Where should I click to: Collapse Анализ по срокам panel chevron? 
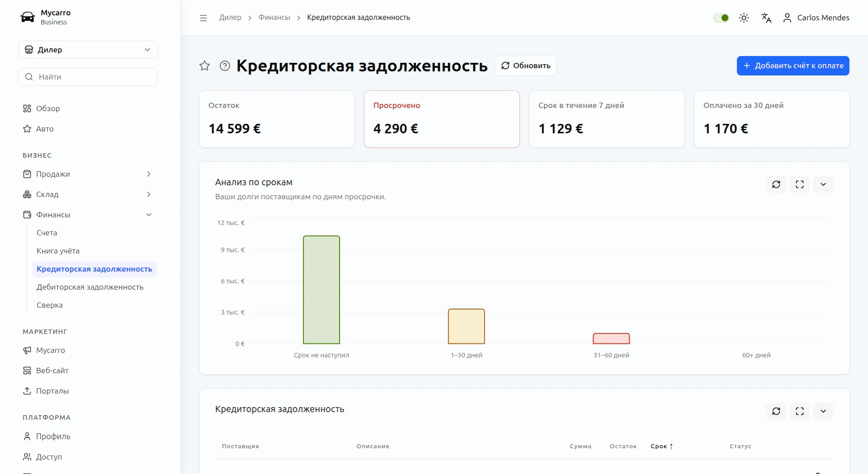[823, 184]
